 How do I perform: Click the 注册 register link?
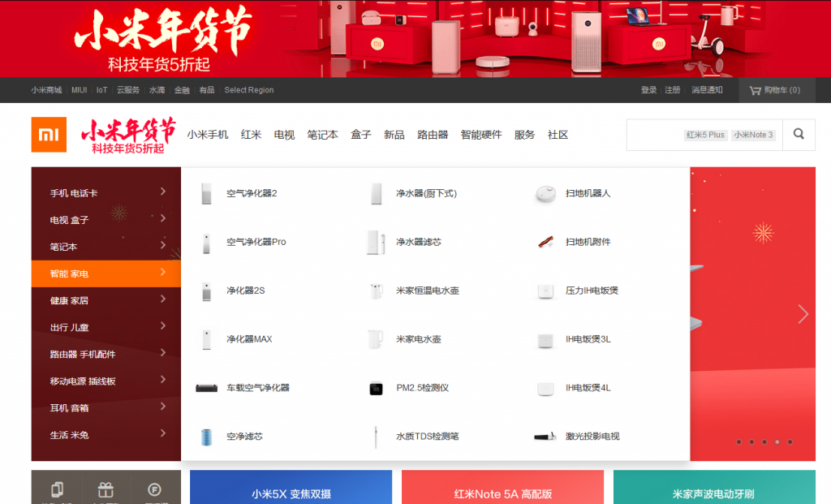pyautogui.click(x=673, y=90)
